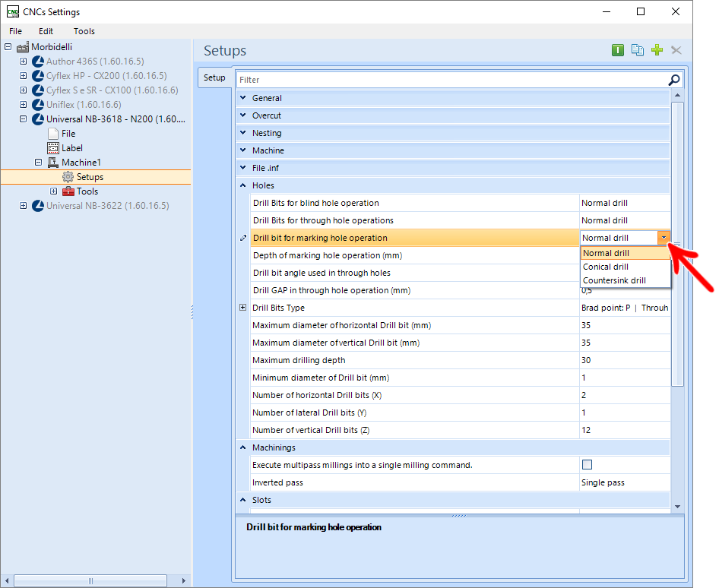Add a new setup with green plus icon
Viewport: 719px width, 588px height.
tap(657, 50)
